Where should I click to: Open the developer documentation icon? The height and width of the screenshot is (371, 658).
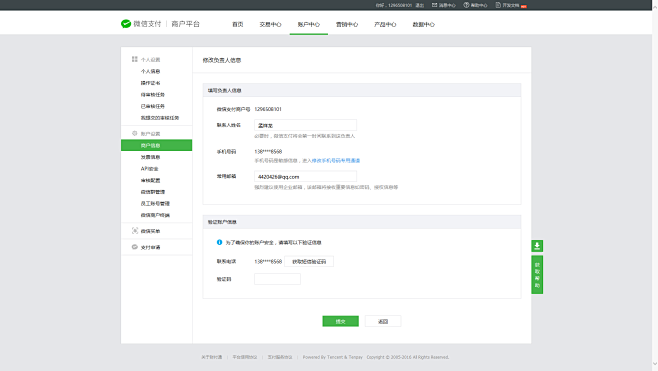click(x=498, y=5)
